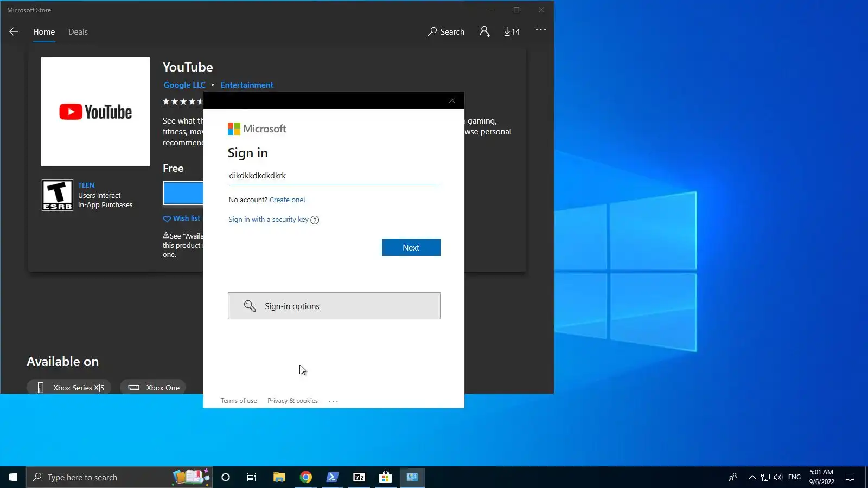Click the security key help question icon

[x=315, y=220]
